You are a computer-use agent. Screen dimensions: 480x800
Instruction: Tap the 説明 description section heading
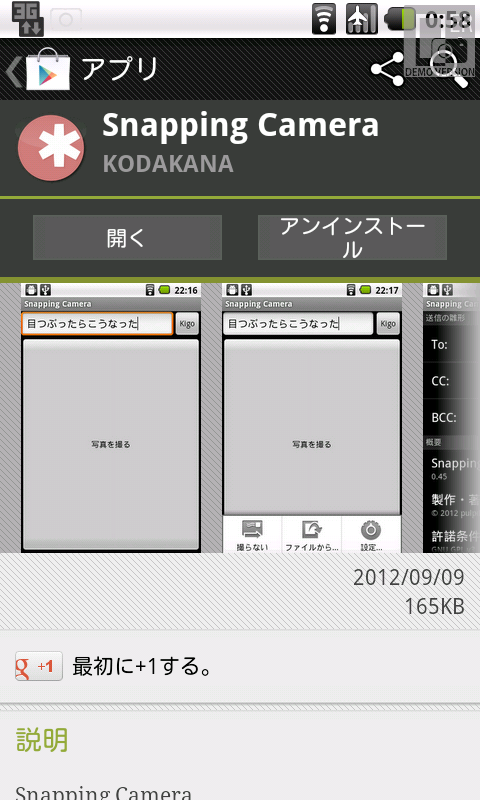(x=42, y=740)
